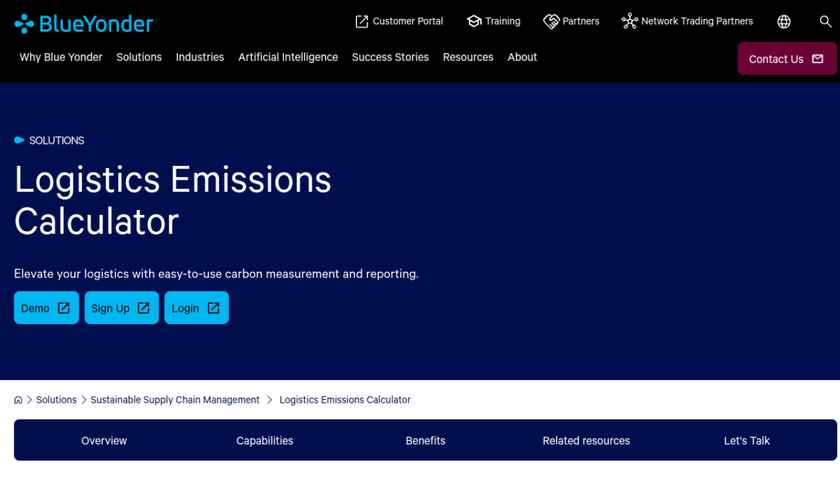Open the search magnifier icon

(826, 22)
